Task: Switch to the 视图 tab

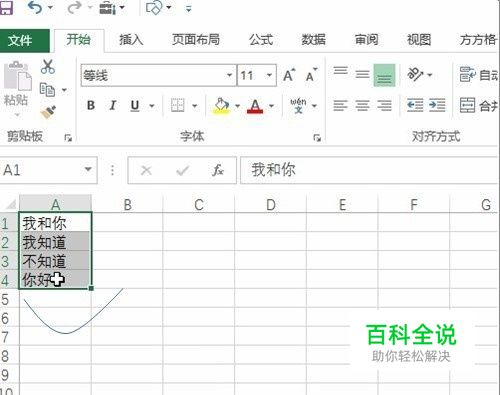Action: click(419, 40)
